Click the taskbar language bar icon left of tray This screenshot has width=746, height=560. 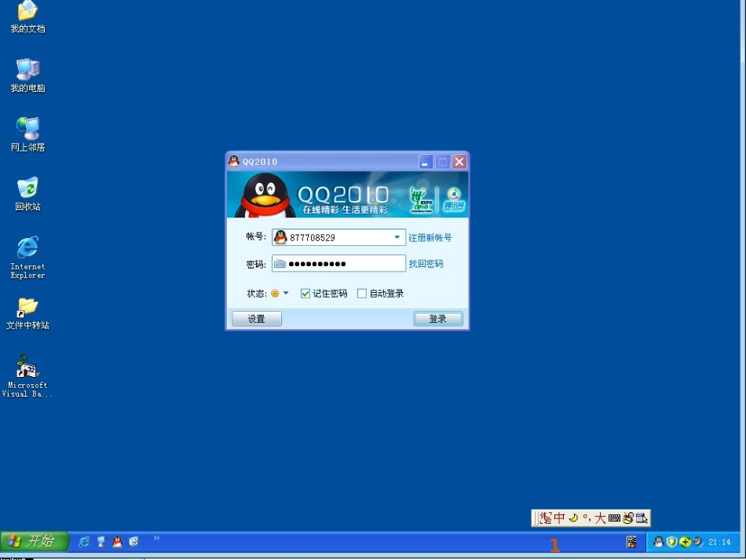coord(631,541)
